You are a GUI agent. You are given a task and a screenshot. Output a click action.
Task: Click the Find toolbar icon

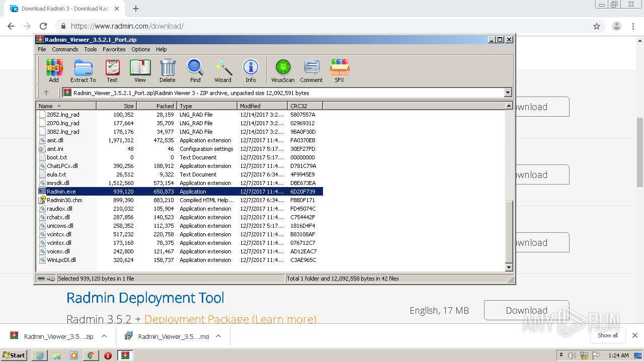point(195,70)
